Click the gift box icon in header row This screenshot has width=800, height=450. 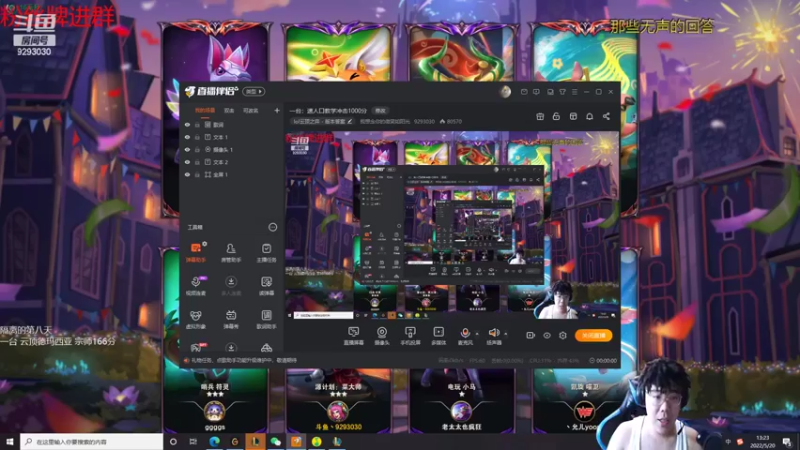tap(540, 116)
